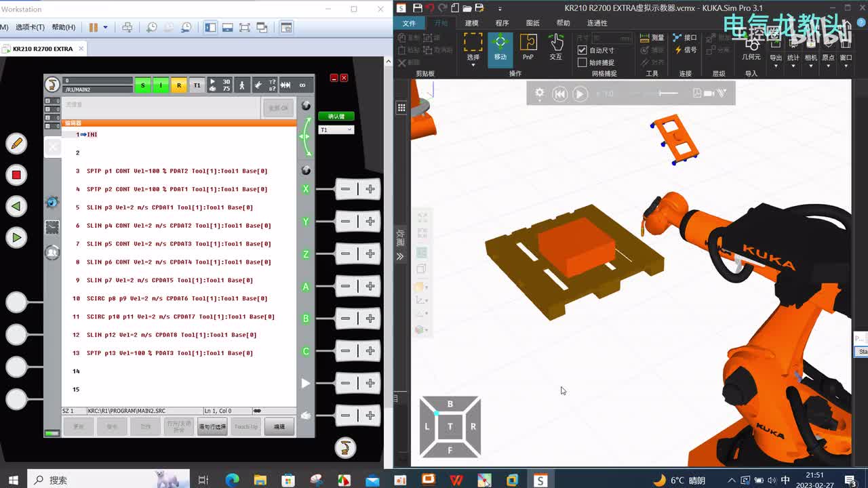
Task: Click the T top view face on the view cube
Action: tap(450, 426)
